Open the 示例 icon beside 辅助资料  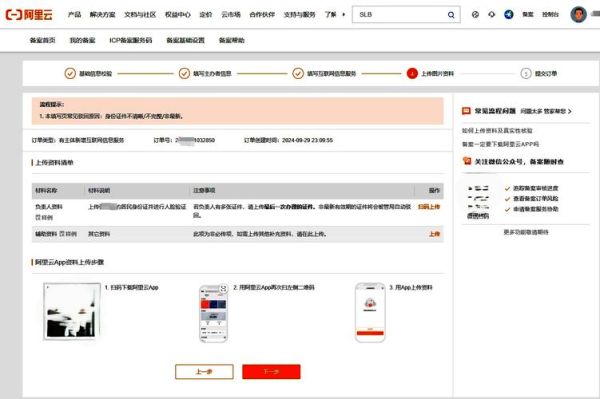[x=62, y=234]
